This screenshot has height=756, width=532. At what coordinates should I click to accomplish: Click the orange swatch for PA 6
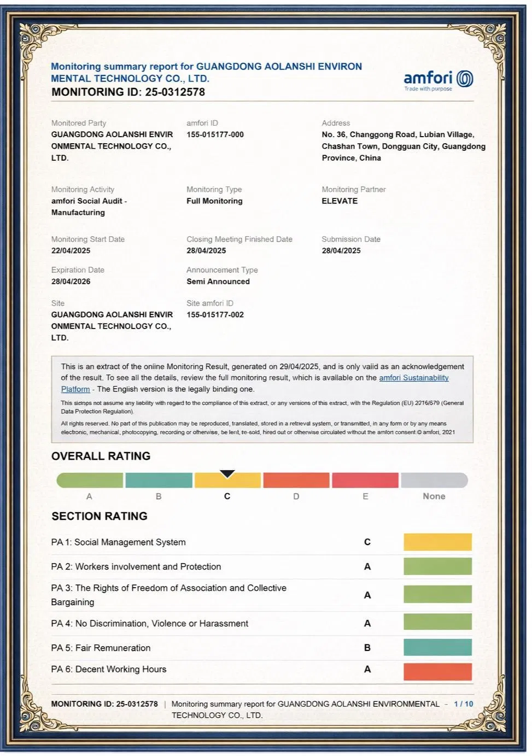437,671
